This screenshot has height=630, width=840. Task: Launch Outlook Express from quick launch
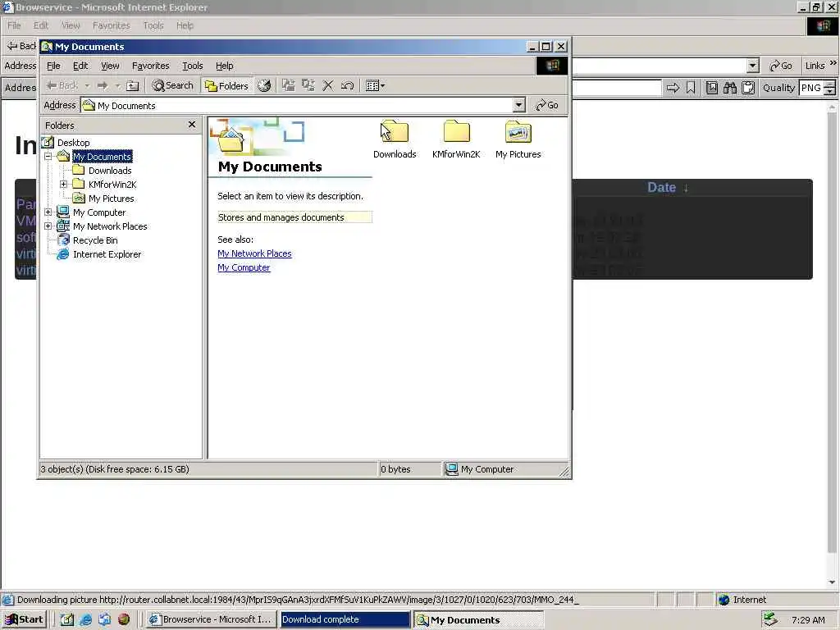(104, 620)
